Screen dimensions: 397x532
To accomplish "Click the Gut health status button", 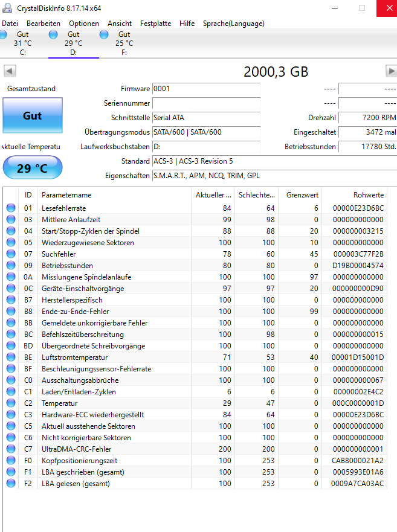I will 33,116.
